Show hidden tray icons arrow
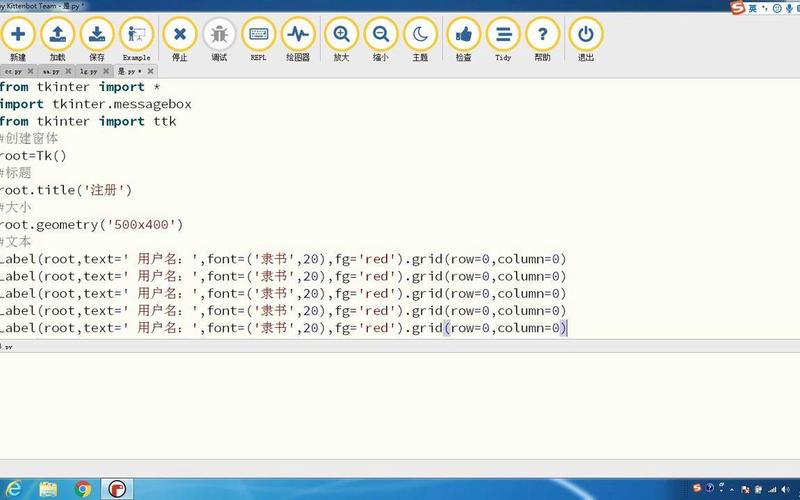The image size is (800, 500). coord(732,489)
